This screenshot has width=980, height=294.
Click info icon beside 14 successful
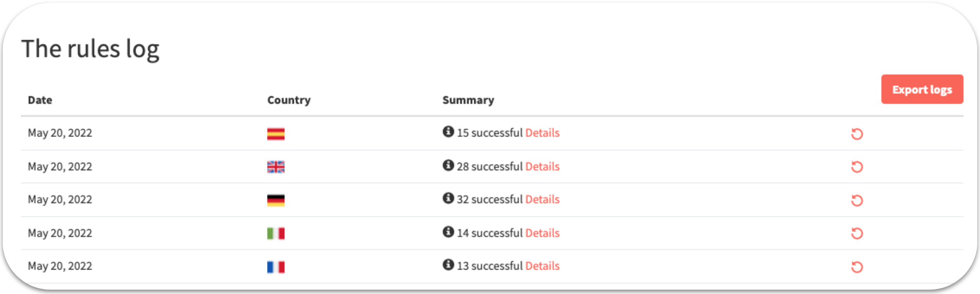[448, 231]
